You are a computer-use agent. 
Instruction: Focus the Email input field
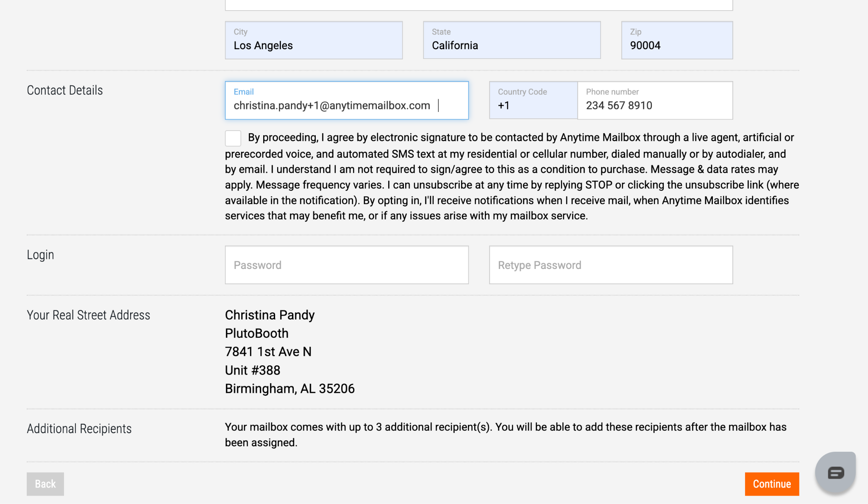[x=346, y=101]
